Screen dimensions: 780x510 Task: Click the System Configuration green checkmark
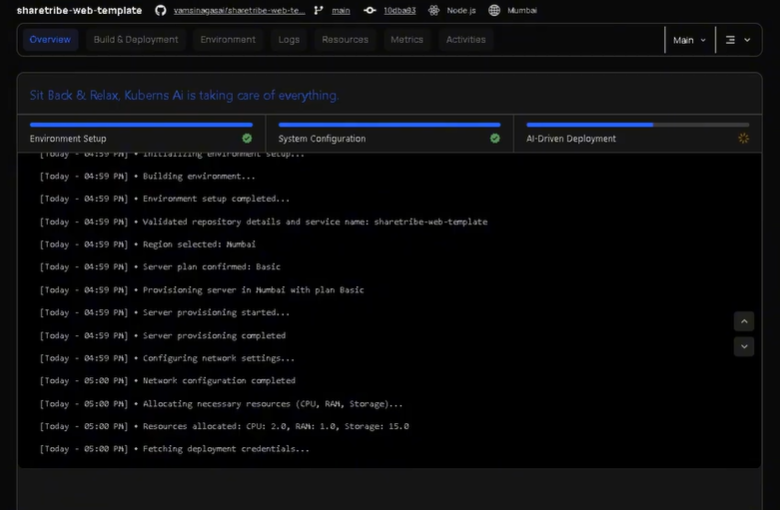(x=495, y=139)
